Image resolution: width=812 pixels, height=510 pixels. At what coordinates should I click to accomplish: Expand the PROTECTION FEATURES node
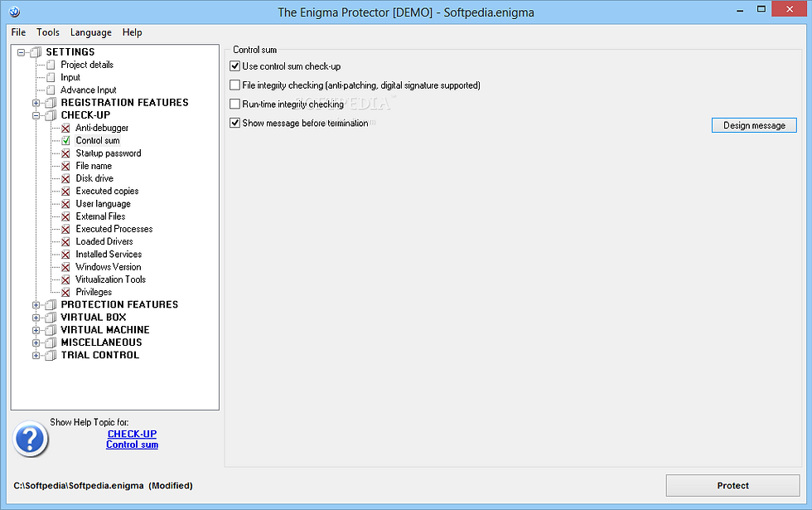[36, 305]
